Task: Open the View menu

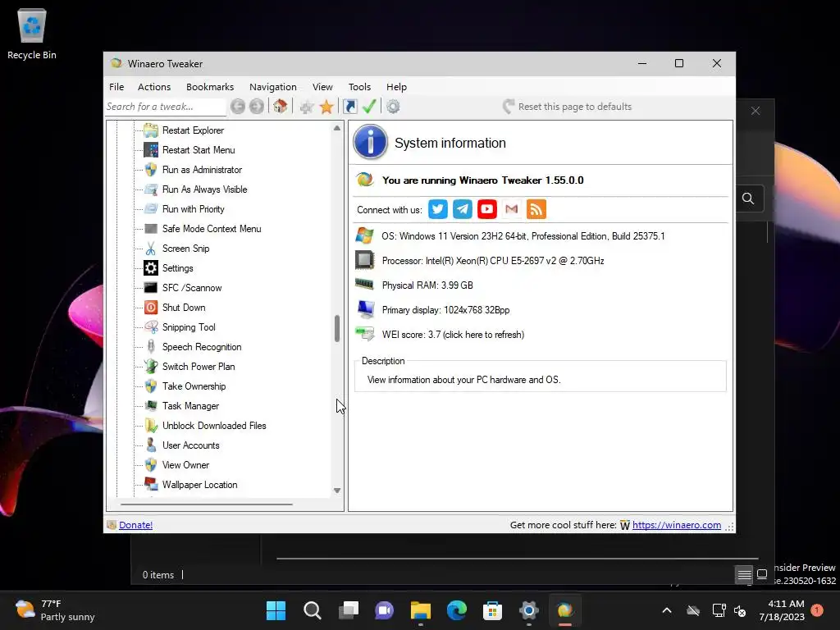Action: tap(322, 87)
